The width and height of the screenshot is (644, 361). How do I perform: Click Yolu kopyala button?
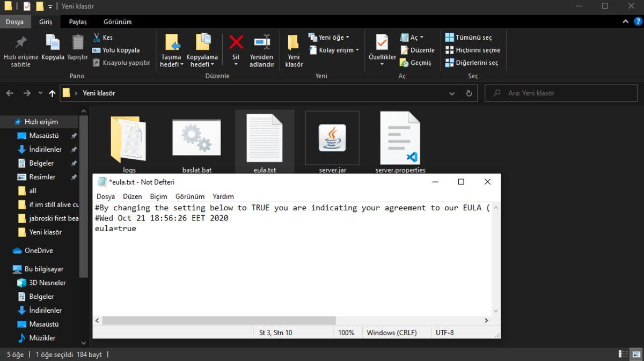coord(115,50)
